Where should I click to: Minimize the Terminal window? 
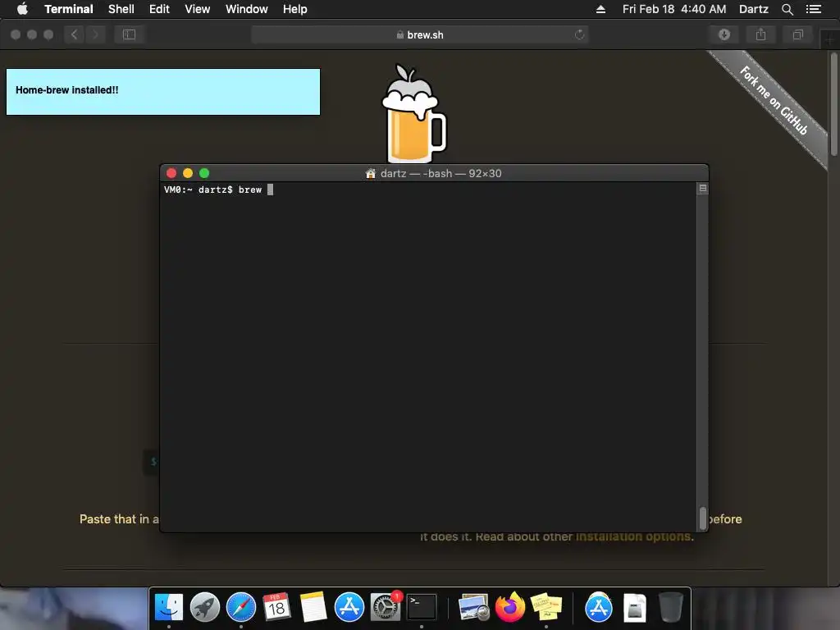[188, 173]
